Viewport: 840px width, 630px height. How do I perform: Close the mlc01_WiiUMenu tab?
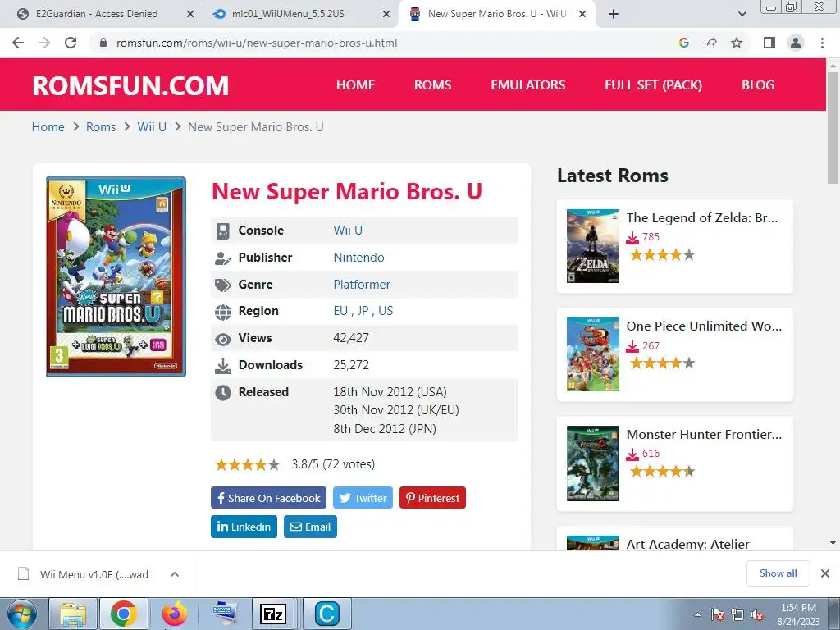386,15
